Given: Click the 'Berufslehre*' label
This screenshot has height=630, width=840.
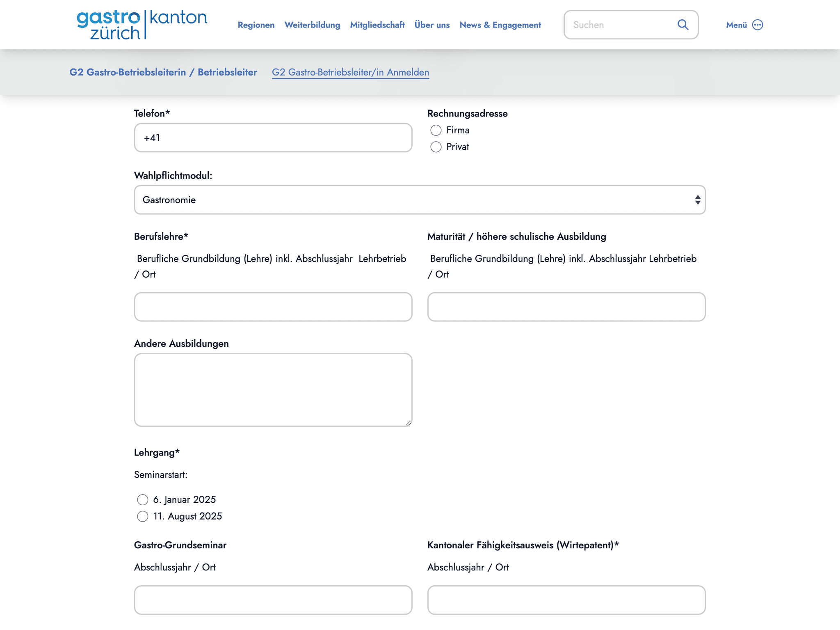Looking at the screenshot, I should point(161,237).
